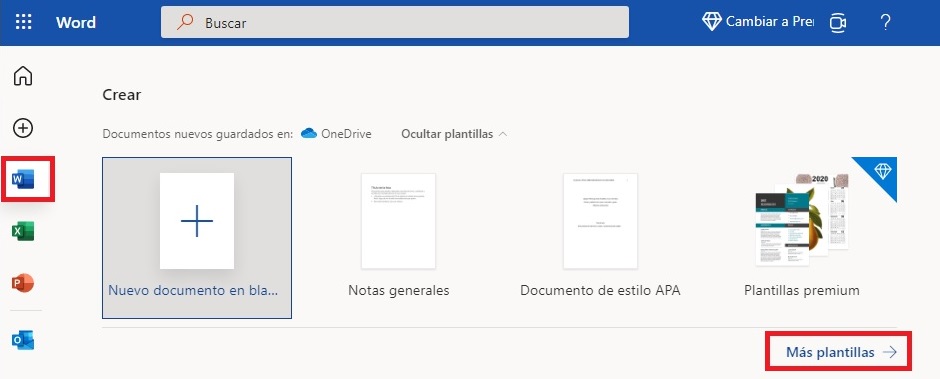940x379 pixels.
Task: Open Documento de estilo APA template
Action: [x=600, y=221]
